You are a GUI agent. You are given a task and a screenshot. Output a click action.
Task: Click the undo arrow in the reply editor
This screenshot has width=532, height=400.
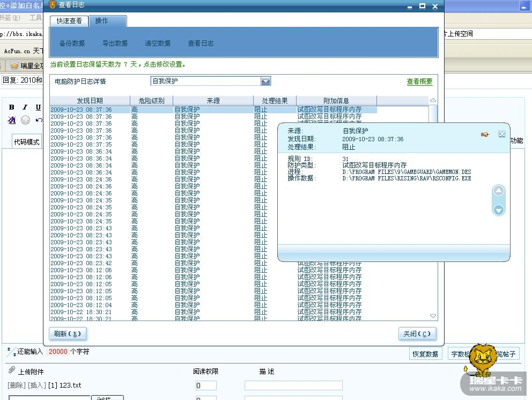[39, 120]
